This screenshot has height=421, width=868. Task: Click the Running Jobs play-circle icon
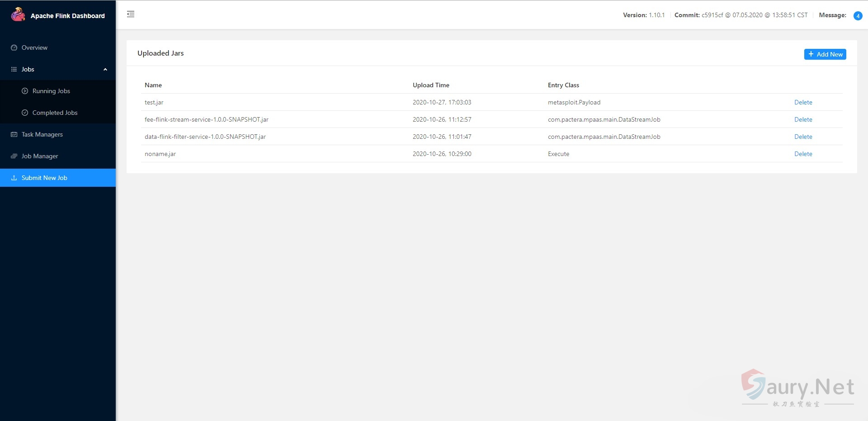click(x=25, y=91)
